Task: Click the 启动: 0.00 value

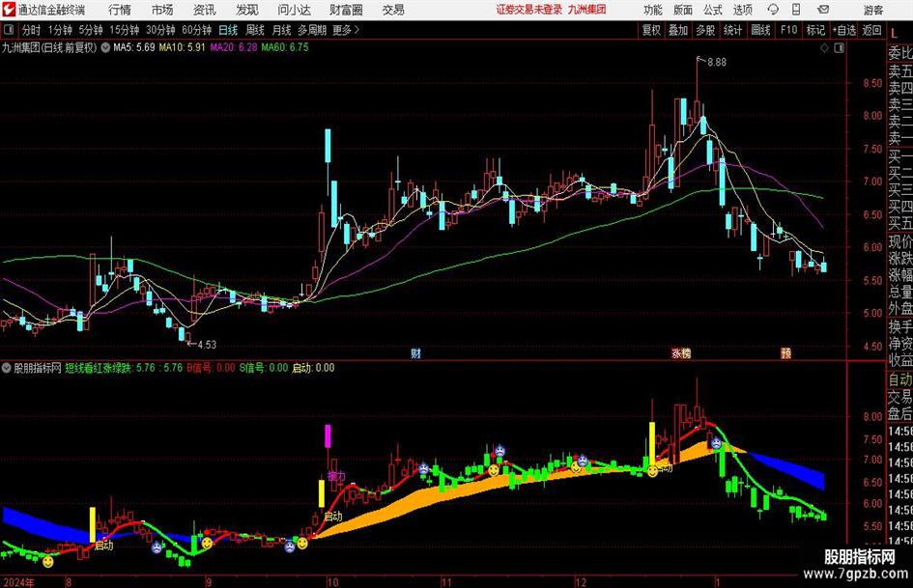Action: [313, 368]
